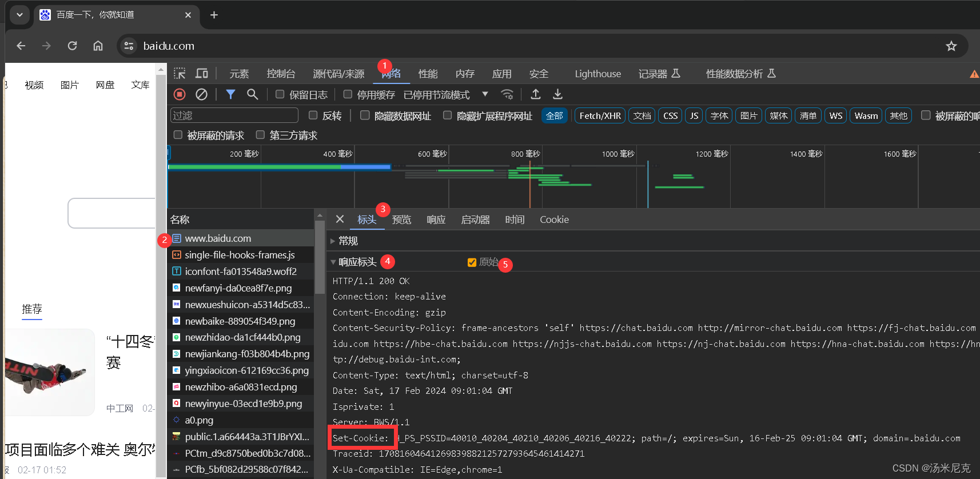Image resolution: width=980 pixels, height=479 pixels.
Task: Filter requests by WS type
Action: point(835,115)
